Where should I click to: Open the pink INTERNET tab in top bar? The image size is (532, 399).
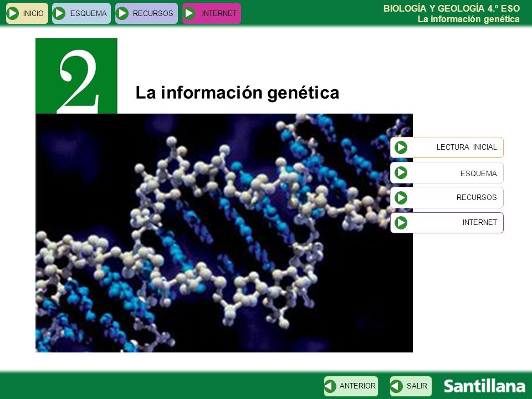click(x=211, y=13)
